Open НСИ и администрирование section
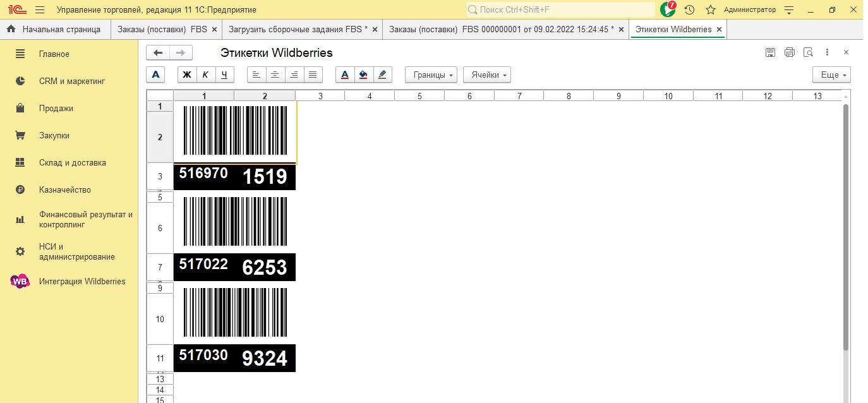The width and height of the screenshot is (868, 403). 69,252
